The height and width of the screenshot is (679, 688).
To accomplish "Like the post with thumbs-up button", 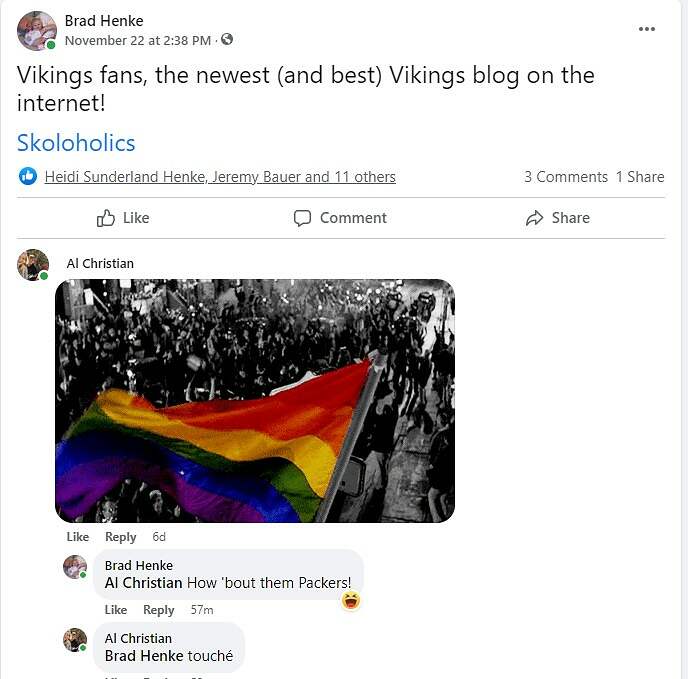I will [123, 218].
